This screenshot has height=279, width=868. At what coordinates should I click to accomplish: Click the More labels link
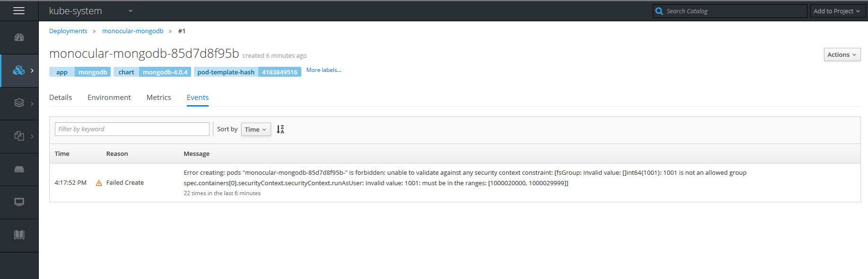(324, 70)
